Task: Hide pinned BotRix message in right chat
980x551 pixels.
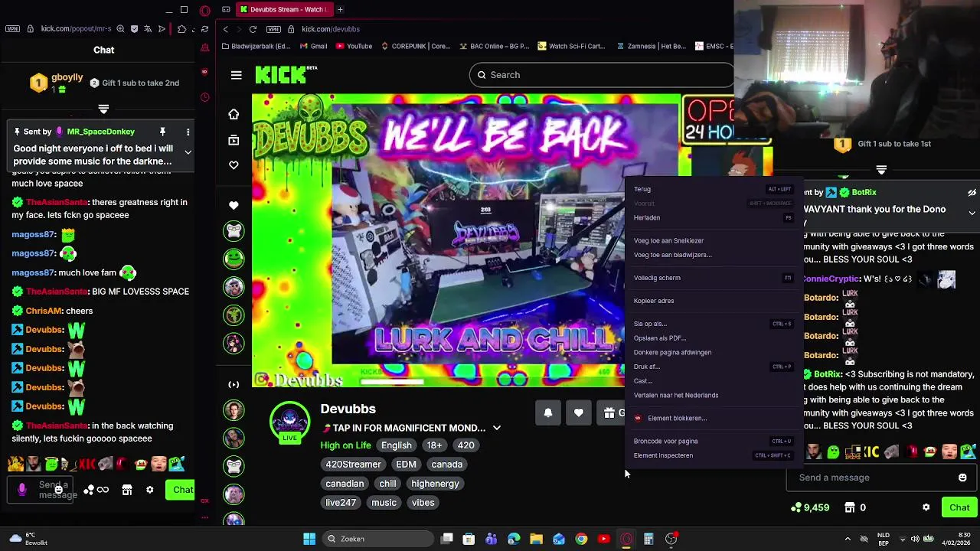Action: point(972,192)
